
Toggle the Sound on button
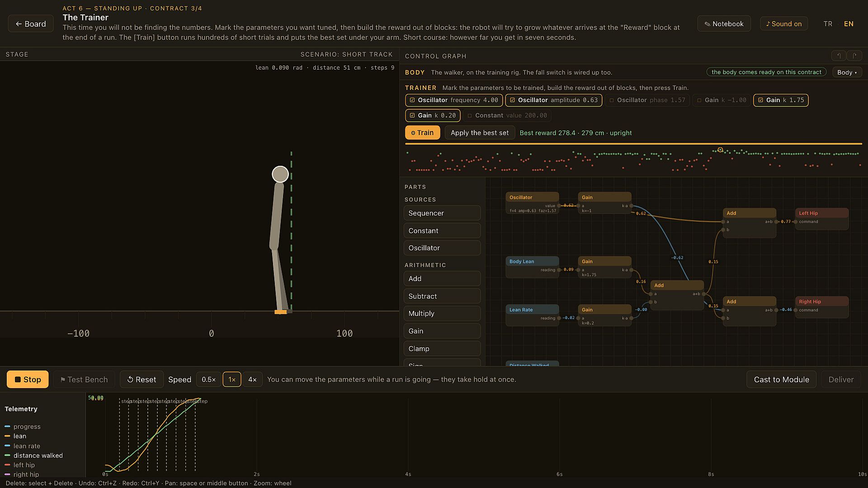tap(784, 24)
